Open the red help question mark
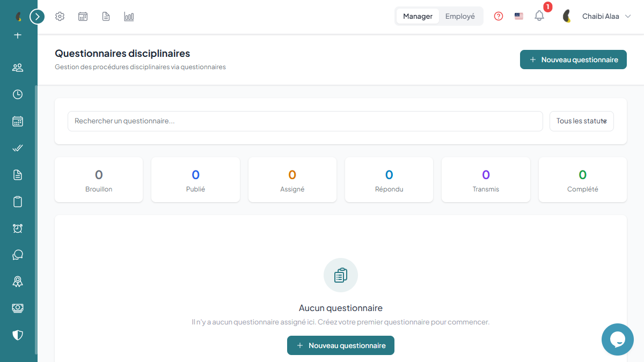This screenshot has width=644, height=362. (x=499, y=16)
